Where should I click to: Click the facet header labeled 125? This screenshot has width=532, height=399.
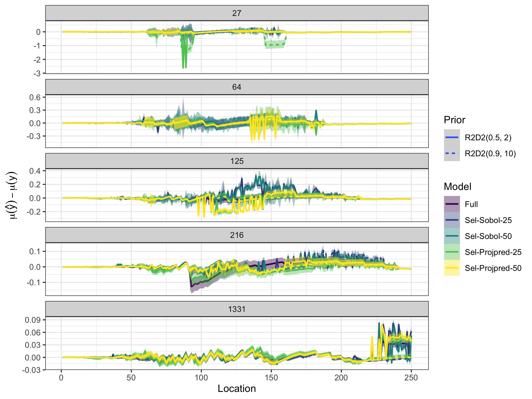click(x=237, y=161)
